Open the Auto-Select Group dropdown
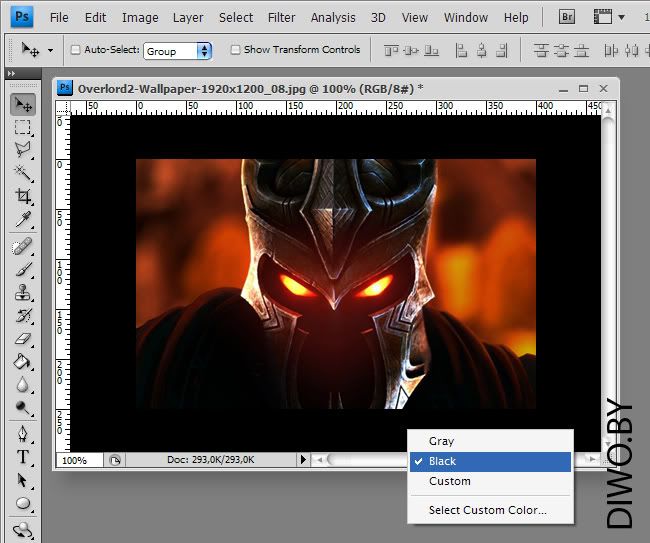 click(x=178, y=51)
